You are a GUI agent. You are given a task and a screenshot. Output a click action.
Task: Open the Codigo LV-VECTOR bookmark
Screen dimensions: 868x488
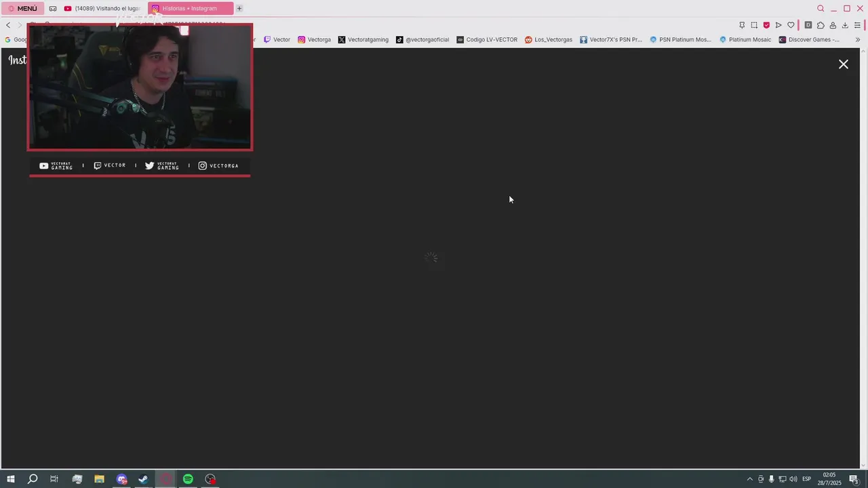click(x=487, y=39)
